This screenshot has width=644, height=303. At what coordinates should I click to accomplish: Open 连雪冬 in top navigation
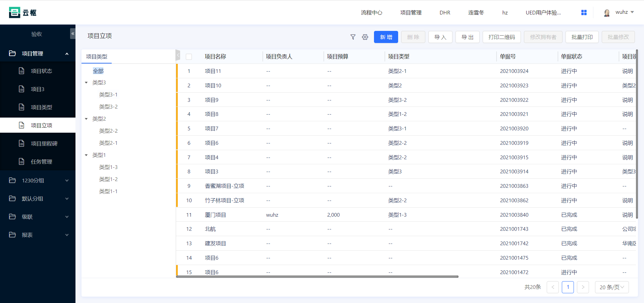tap(476, 12)
